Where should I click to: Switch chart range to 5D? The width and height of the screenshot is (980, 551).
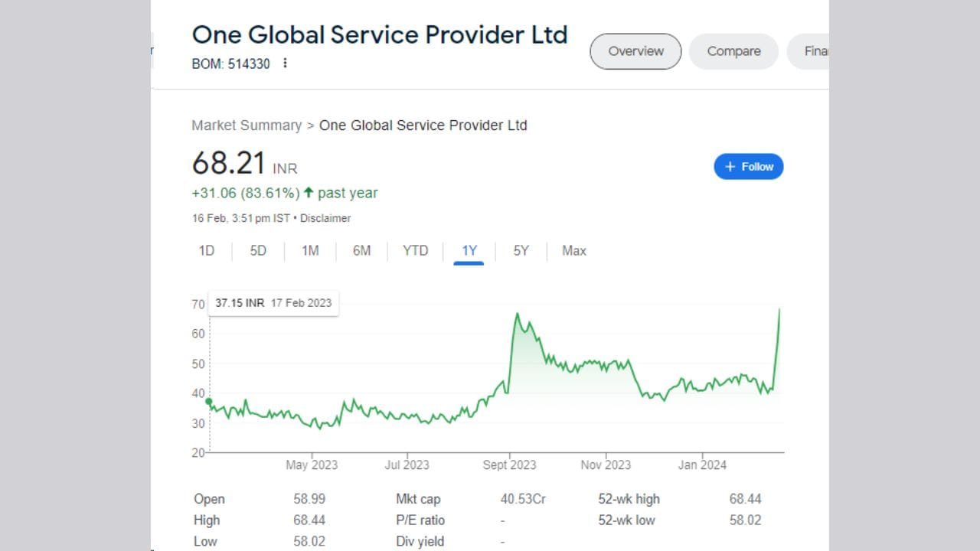(x=258, y=251)
